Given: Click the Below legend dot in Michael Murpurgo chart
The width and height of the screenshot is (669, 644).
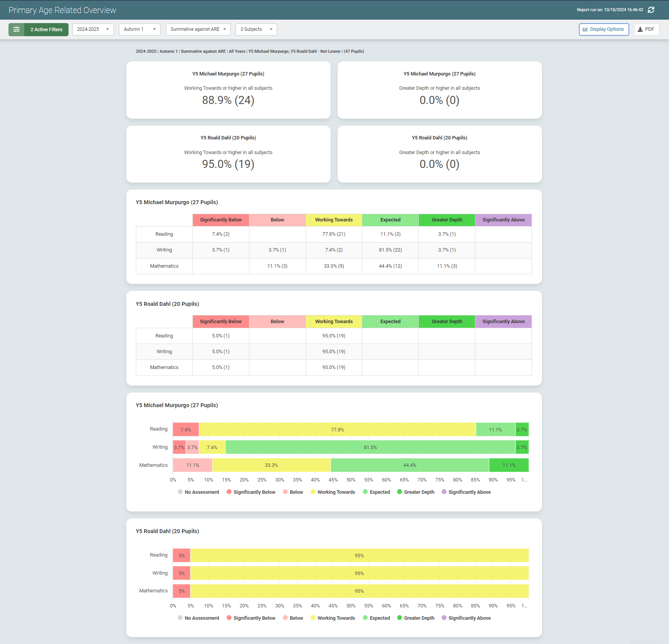Looking at the screenshot, I should pos(285,492).
